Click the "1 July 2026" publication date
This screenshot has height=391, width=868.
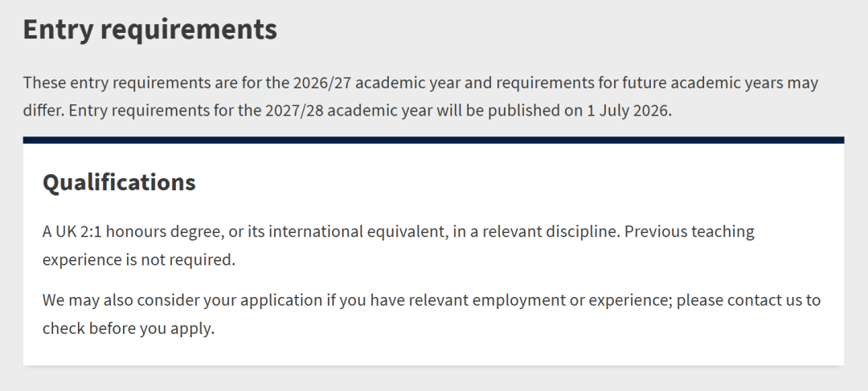616,110
